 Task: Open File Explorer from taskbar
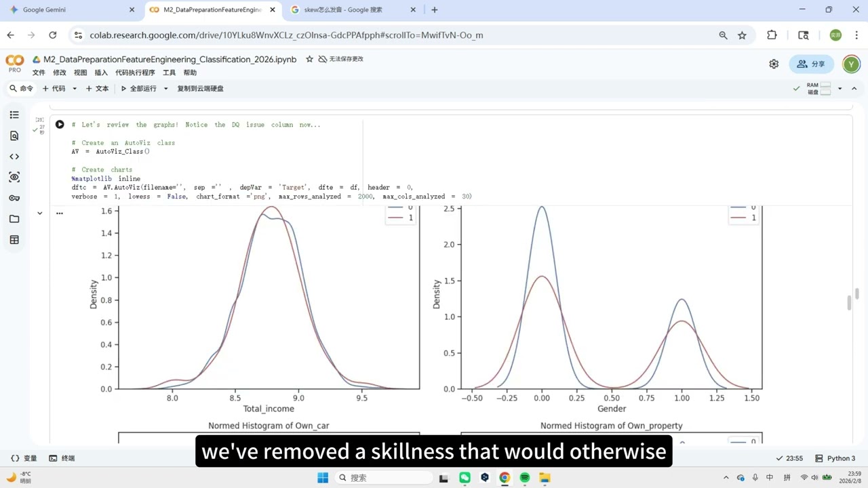tap(545, 478)
